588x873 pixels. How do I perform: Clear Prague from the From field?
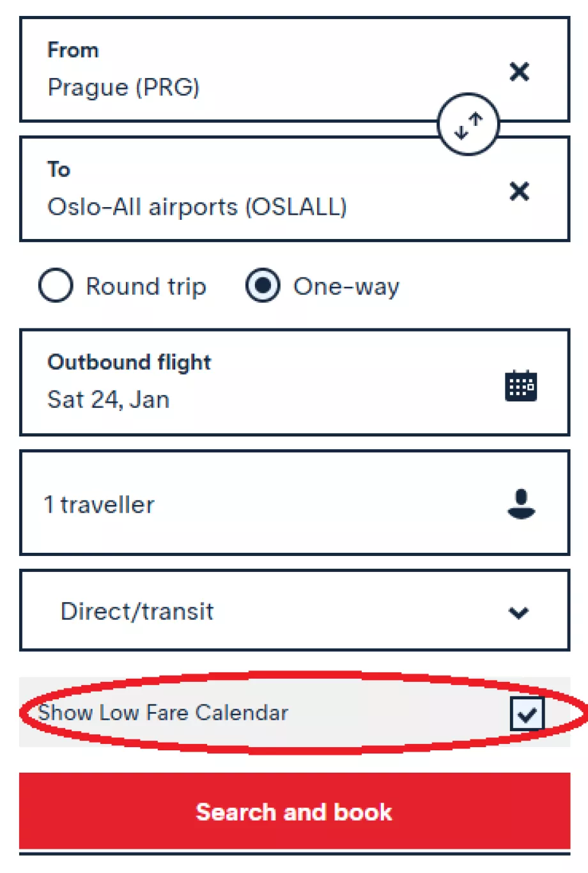(520, 72)
